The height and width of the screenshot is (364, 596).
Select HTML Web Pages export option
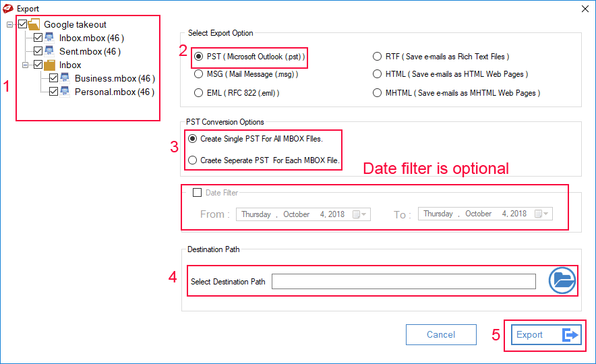pos(377,74)
